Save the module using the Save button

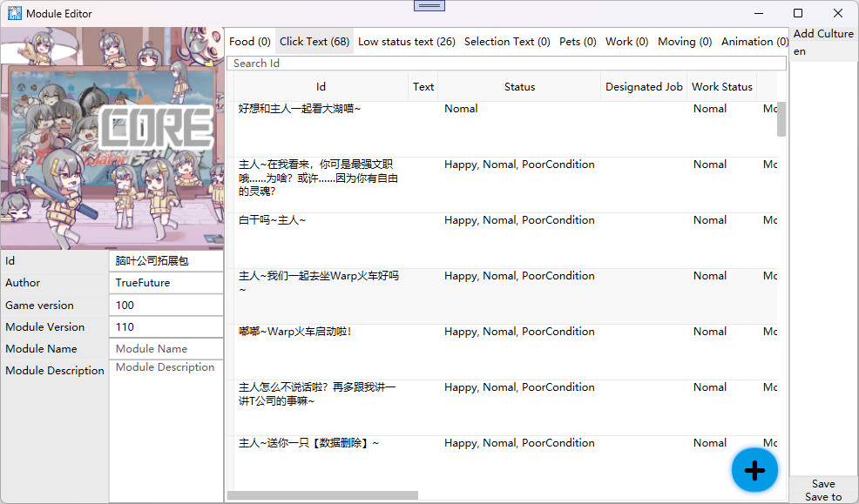(x=822, y=483)
